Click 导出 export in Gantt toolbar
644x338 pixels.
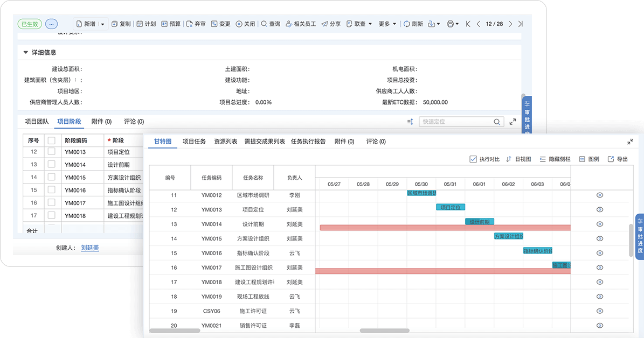(x=618, y=159)
